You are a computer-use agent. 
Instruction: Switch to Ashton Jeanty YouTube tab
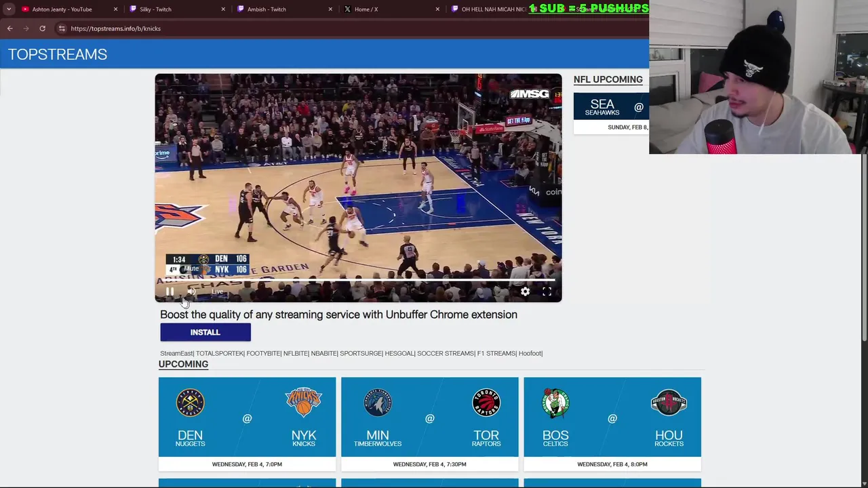coord(62,9)
